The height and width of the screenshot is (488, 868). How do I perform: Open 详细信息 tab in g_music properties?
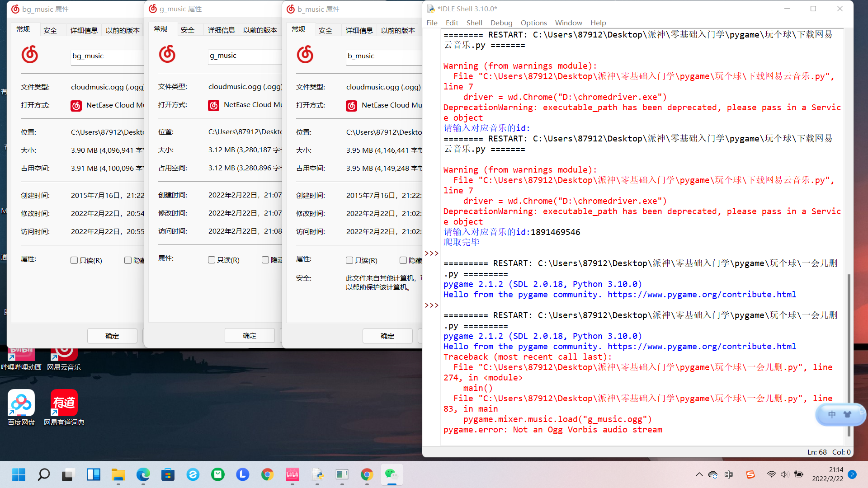(x=222, y=30)
